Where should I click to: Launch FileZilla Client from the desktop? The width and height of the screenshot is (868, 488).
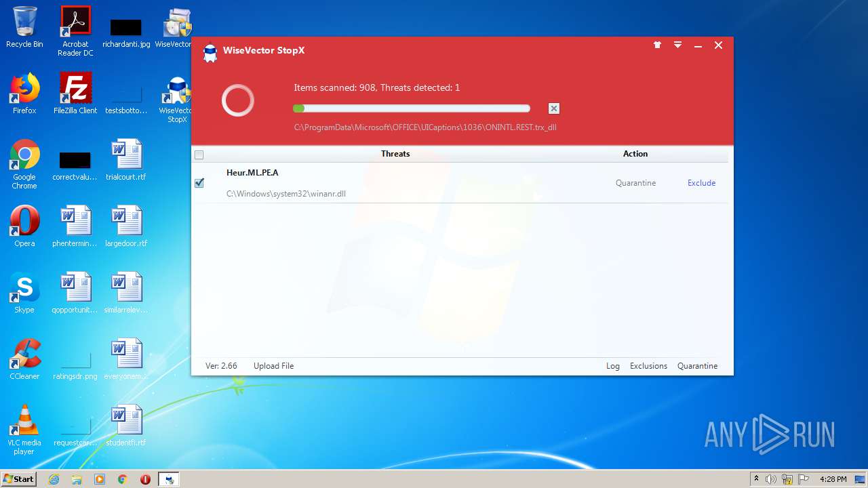pos(75,94)
